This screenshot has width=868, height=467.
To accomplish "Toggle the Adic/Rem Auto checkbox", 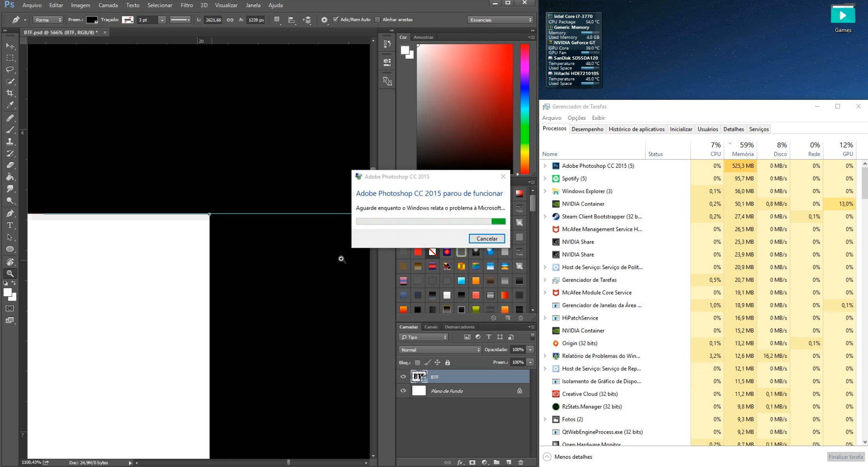I will point(335,20).
